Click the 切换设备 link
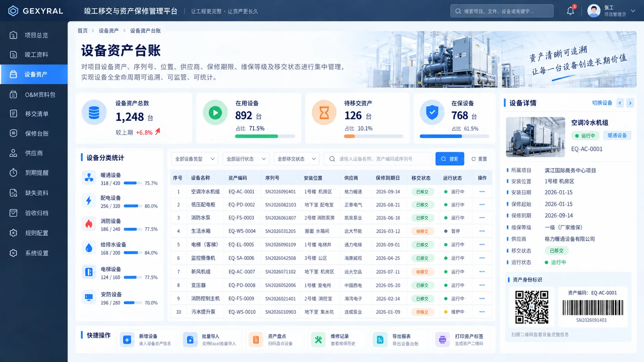 602,103
